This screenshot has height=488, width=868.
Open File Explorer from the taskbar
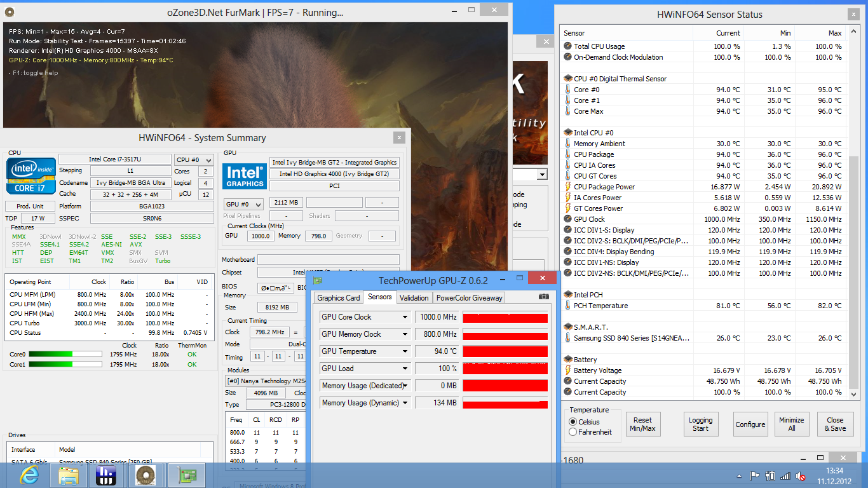tap(69, 475)
